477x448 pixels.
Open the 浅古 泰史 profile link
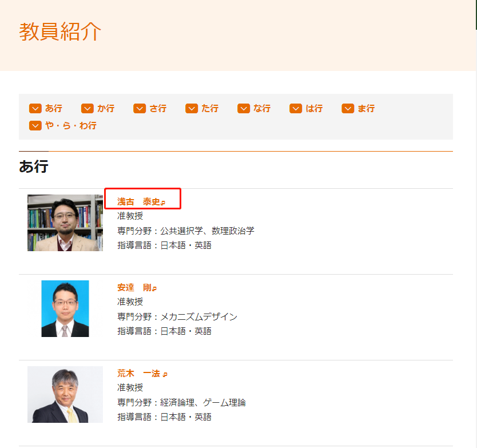pyautogui.click(x=139, y=202)
